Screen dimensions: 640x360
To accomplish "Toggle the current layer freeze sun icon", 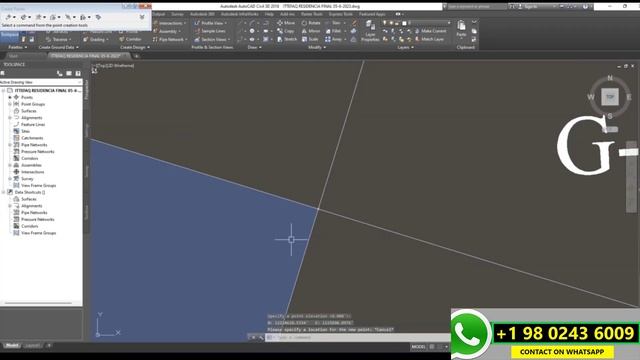I will 391,23.
